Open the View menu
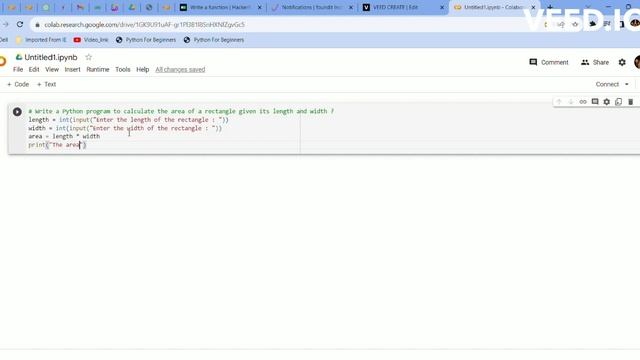The width and height of the screenshot is (640, 360). click(x=52, y=69)
